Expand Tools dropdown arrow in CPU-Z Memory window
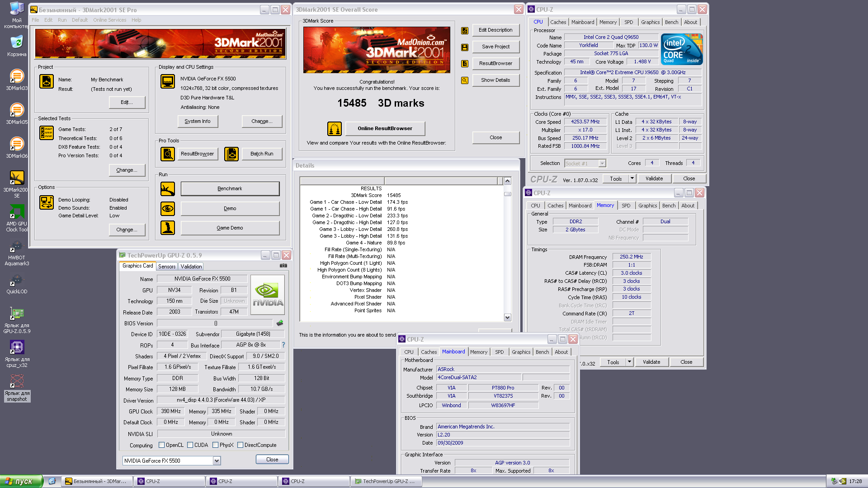The height and width of the screenshot is (488, 868). [x=629, y=362]
